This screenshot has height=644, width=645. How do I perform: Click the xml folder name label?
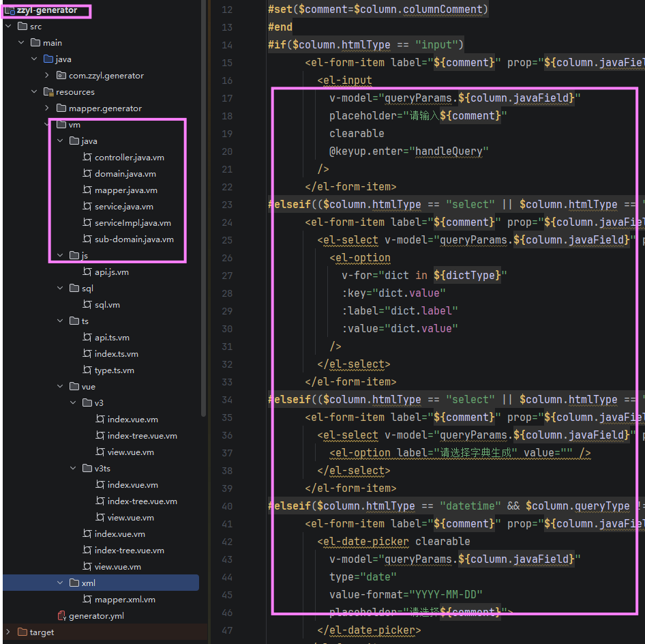coord(89,583)
